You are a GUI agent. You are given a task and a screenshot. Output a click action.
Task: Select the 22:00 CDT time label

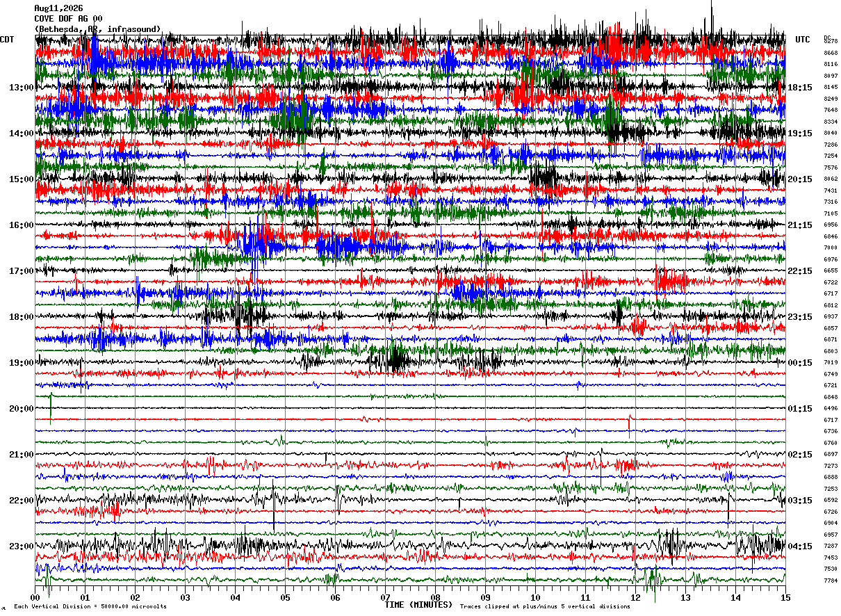21,501
